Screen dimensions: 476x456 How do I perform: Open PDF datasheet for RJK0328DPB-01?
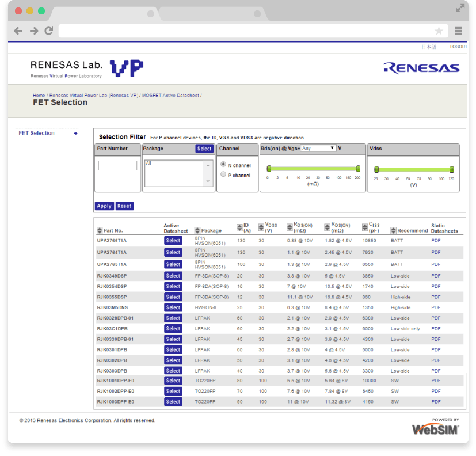tap(436, 318)
